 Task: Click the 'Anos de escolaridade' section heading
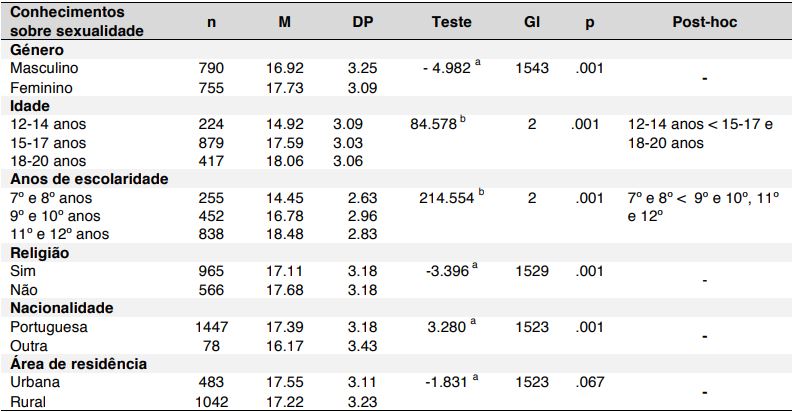(x=88, y=180)
